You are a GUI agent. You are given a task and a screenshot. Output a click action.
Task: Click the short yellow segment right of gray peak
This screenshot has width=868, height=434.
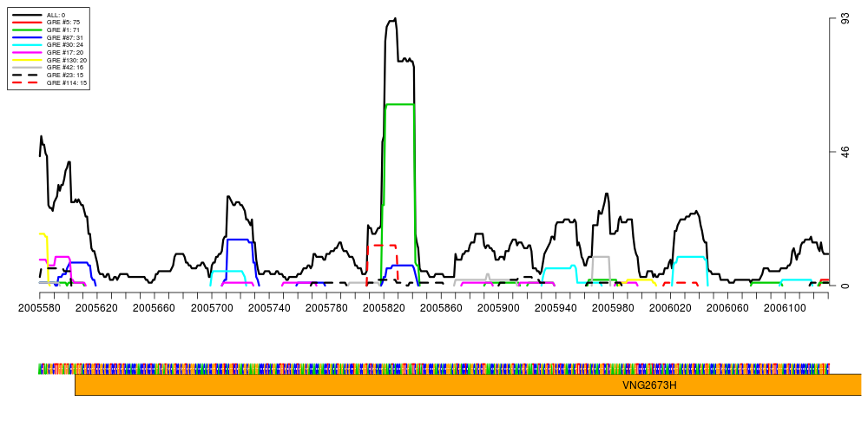click(641, 280)
